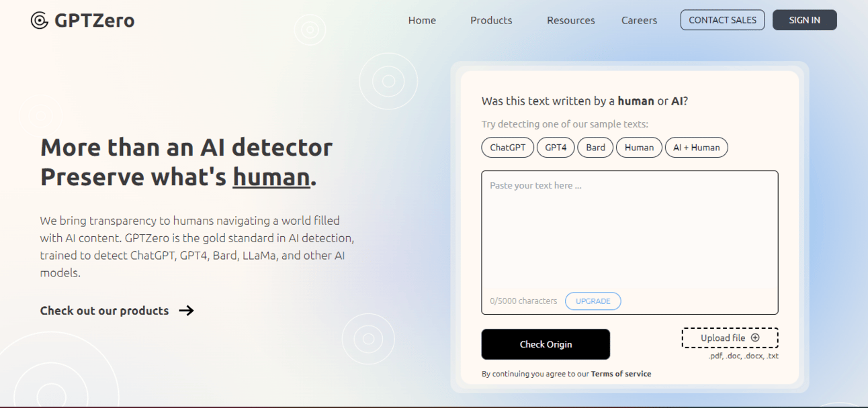Follow the 'Check out our products' link

coord(117,311)
